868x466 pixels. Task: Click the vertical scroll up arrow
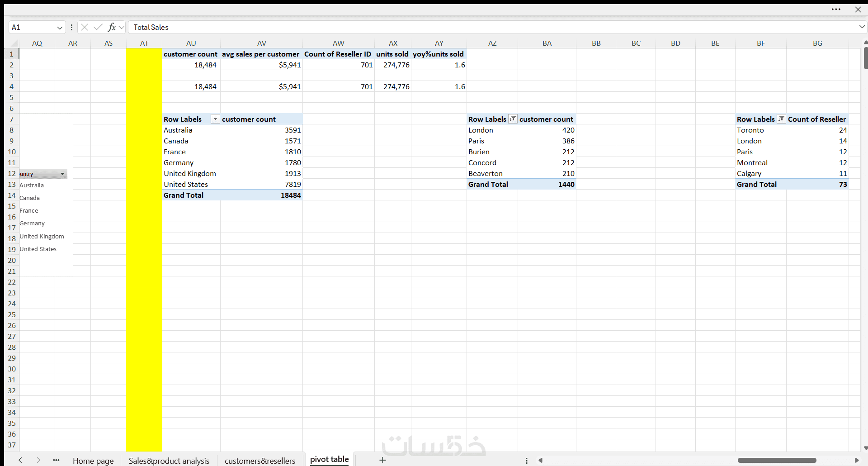(865, 42)
